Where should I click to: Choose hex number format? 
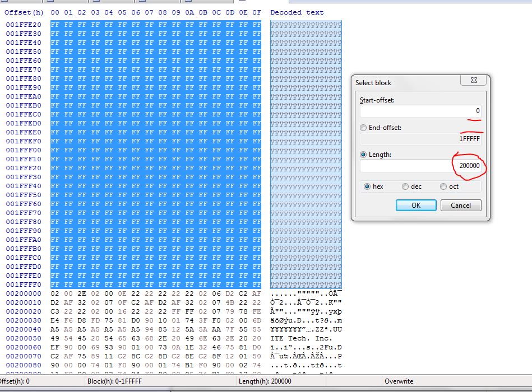click(x=367, y=186)
